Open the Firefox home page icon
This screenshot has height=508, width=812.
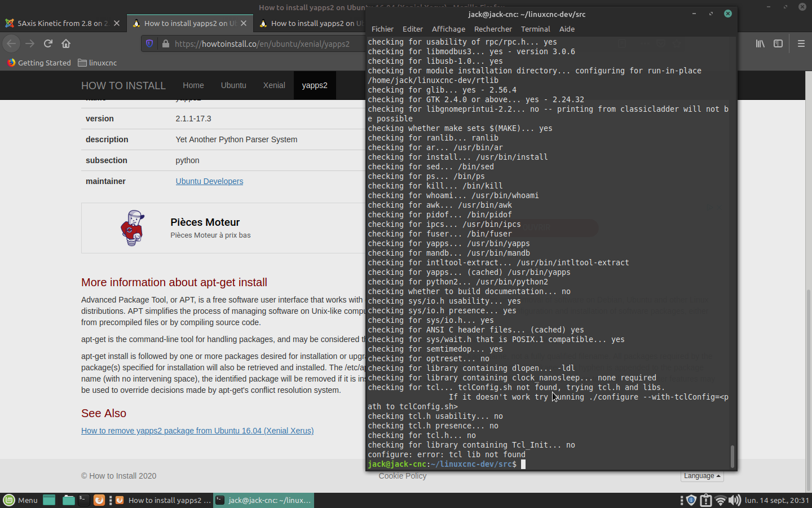pyautogui.click(x=66, y=43)
